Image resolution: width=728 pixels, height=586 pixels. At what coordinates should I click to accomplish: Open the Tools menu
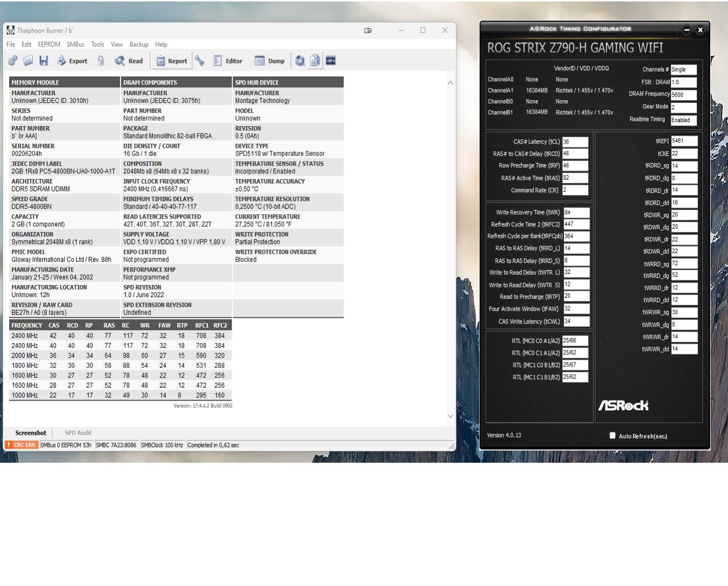tap(98, 44)
